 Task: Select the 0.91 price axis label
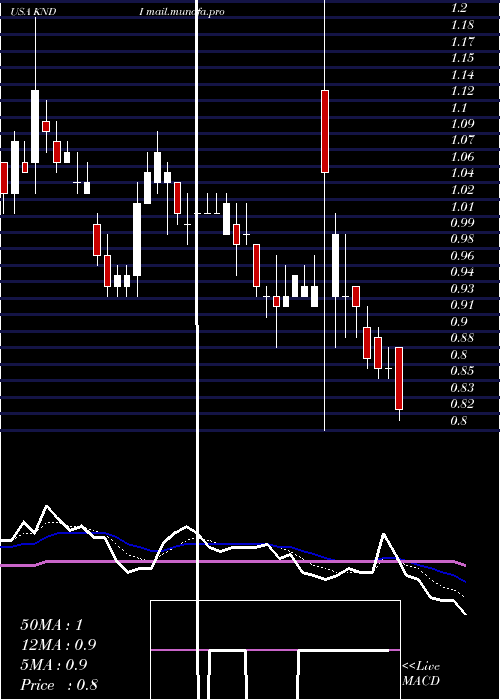462,305
